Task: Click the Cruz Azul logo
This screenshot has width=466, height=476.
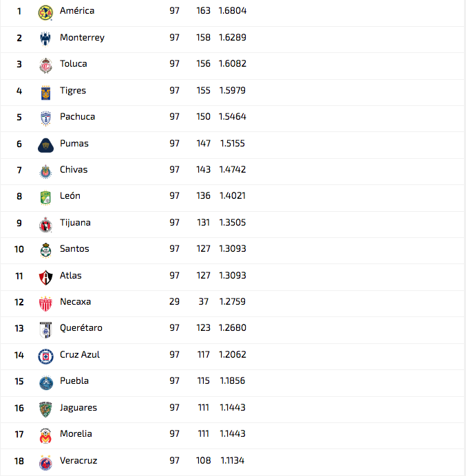Action: point(45,356)
